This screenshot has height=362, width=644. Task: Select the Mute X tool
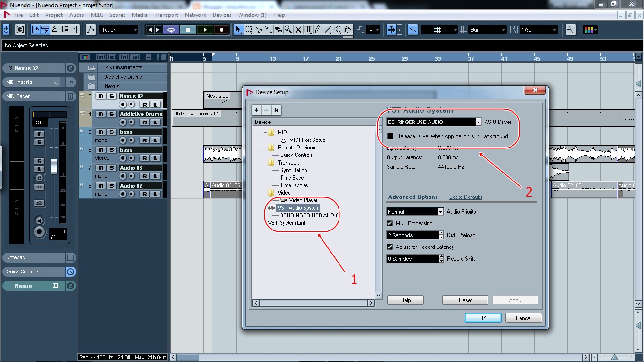click(x=298, y=30)
